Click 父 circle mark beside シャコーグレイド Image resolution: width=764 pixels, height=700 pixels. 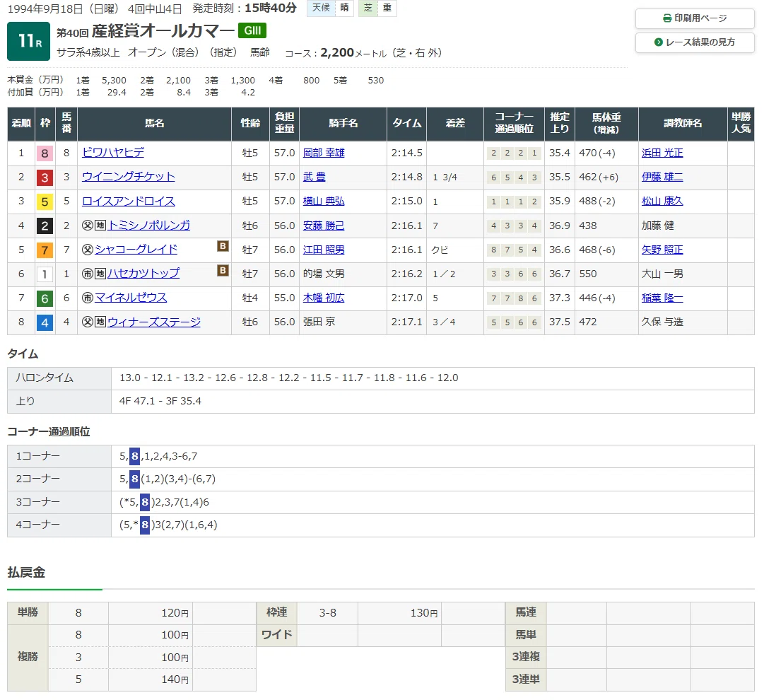tap(87, 250)
